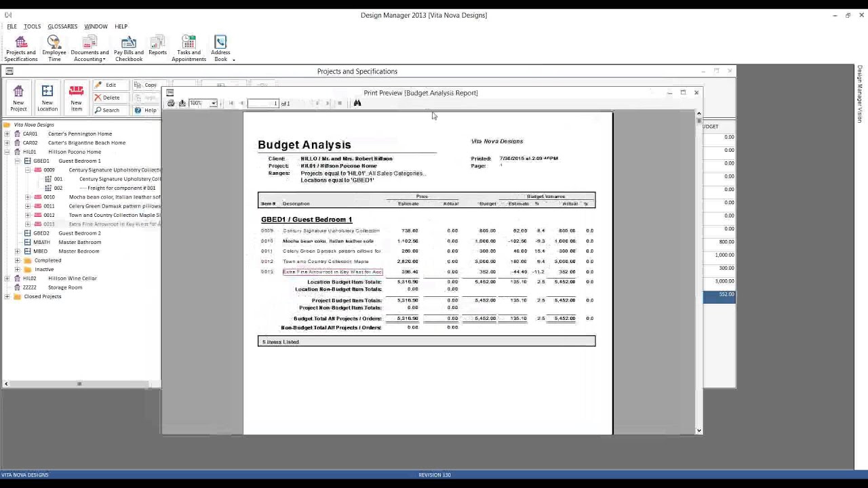
Task: Click the sofa icon for item 0009
Action: [38, 170]
